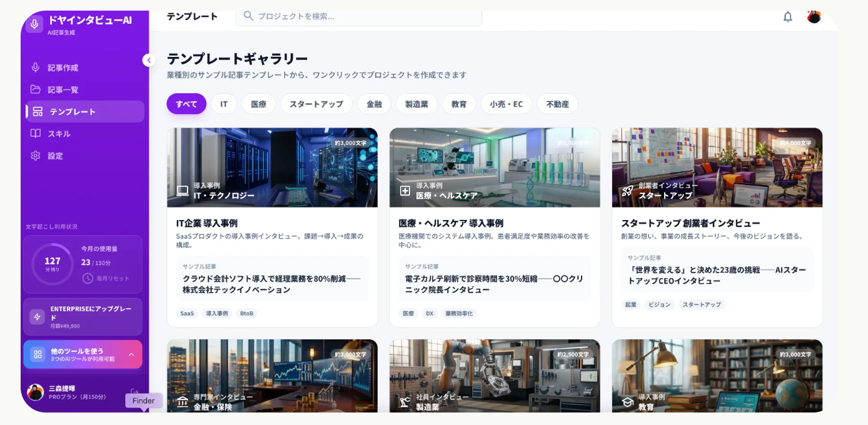
Task: Click the bank icon on 金融・保険 card
Action: click(182, 401)
